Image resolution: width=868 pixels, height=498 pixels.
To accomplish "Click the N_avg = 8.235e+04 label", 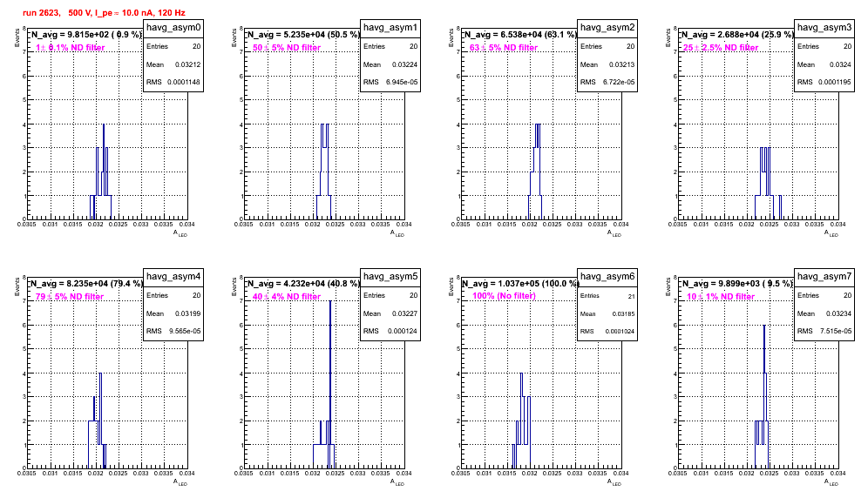I will point(86,284).
